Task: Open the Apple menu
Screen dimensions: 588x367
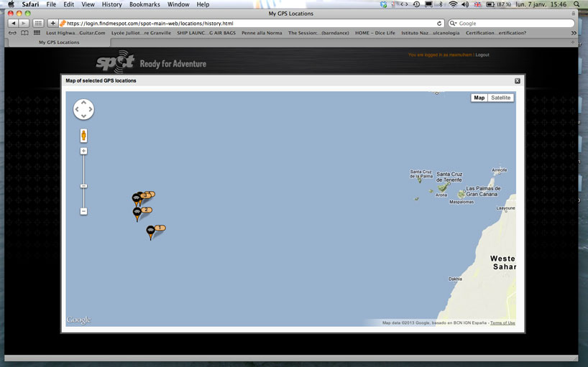Action: coord(12,4)
